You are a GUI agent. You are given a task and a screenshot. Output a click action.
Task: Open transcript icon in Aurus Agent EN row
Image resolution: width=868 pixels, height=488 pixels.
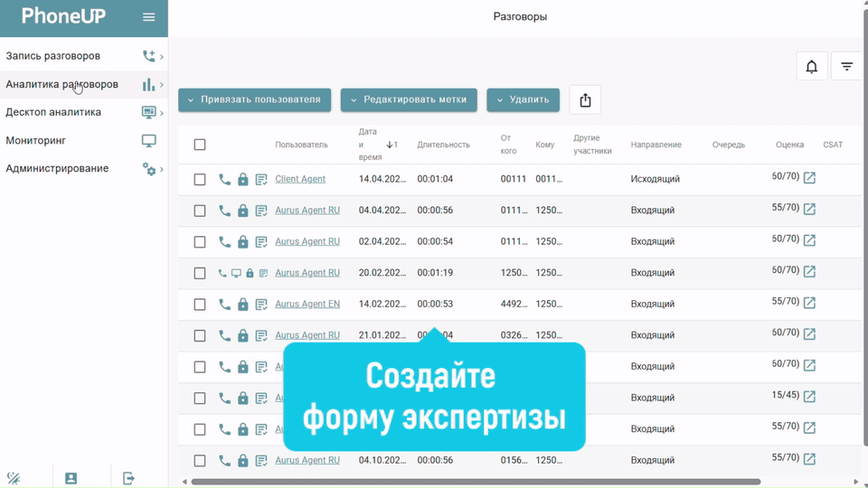tap(261, 305)
